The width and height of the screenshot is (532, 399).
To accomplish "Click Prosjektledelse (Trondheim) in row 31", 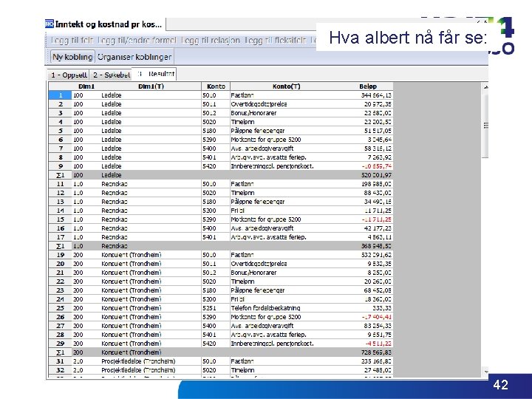I will coord(138,361).
